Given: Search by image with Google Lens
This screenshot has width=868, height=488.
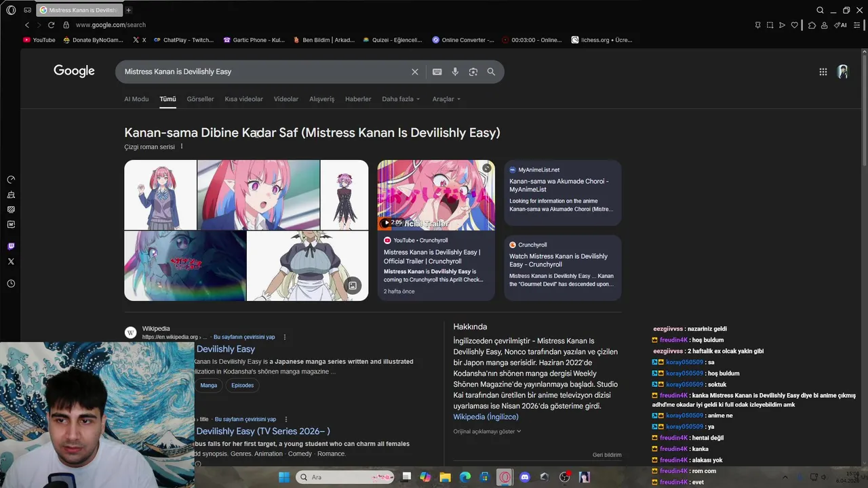Looking at the screenshot, I should point(473,72).
